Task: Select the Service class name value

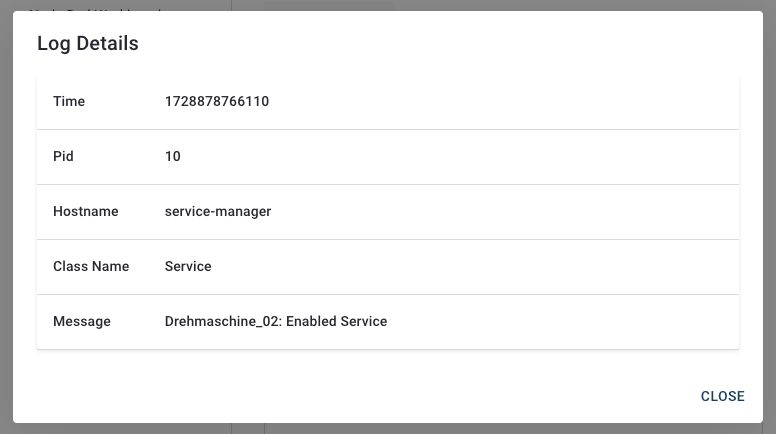Action: 188,267
